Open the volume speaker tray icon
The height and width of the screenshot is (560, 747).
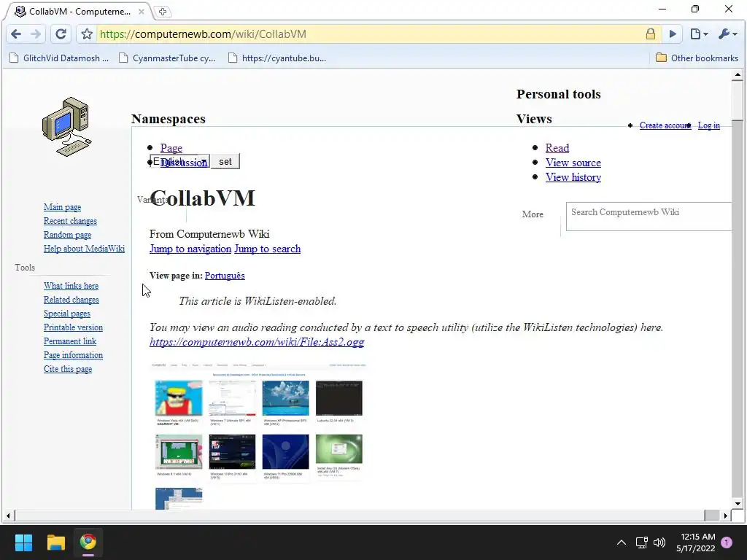coord(659,542)
